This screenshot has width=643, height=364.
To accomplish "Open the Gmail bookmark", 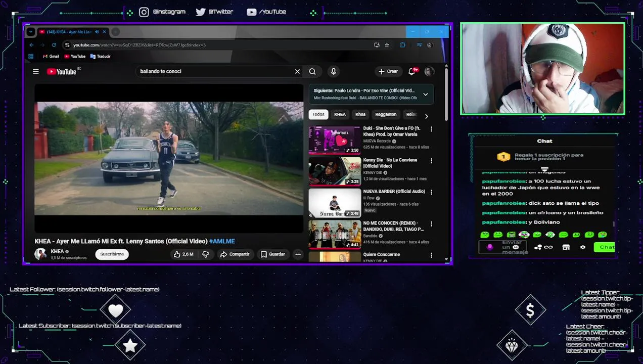I will pyautogui.click(x=51, y=57).
